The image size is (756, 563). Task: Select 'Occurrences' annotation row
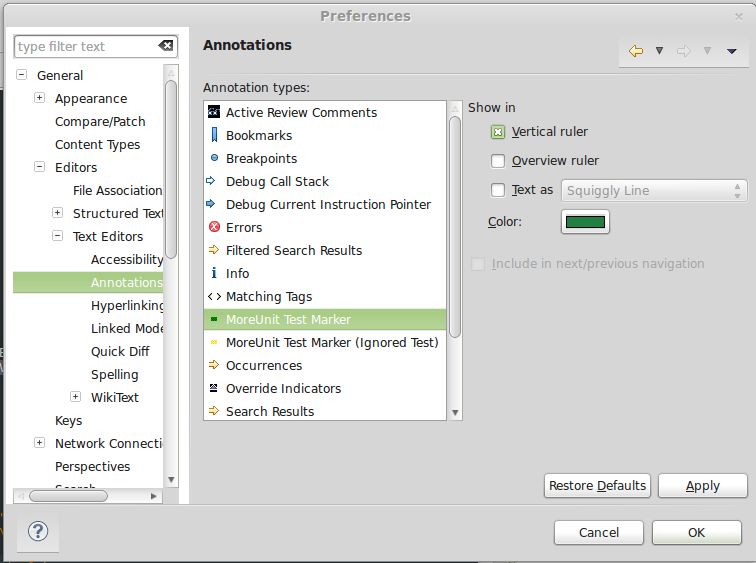click(325, 365)
